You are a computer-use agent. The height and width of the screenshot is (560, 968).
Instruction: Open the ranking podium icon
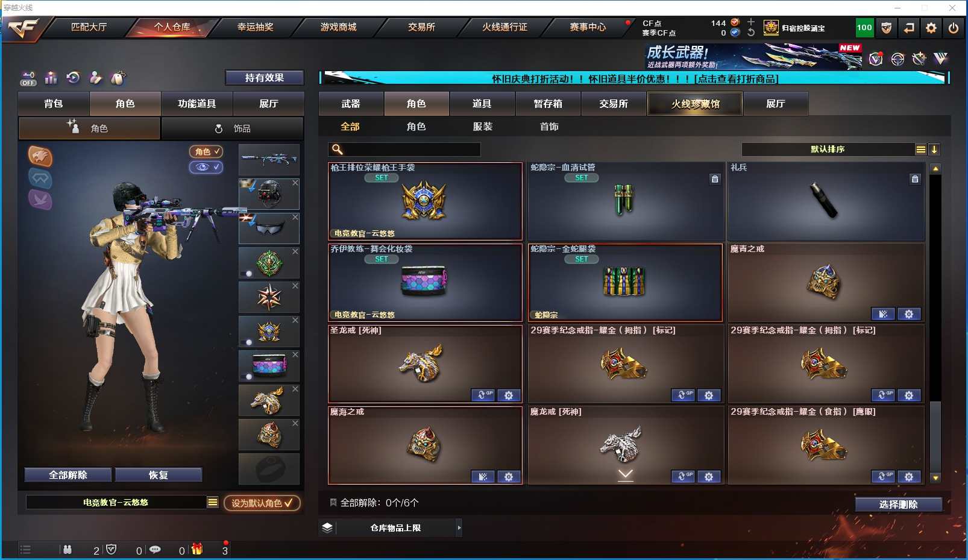pyautogui.click(x=51, y=78)
